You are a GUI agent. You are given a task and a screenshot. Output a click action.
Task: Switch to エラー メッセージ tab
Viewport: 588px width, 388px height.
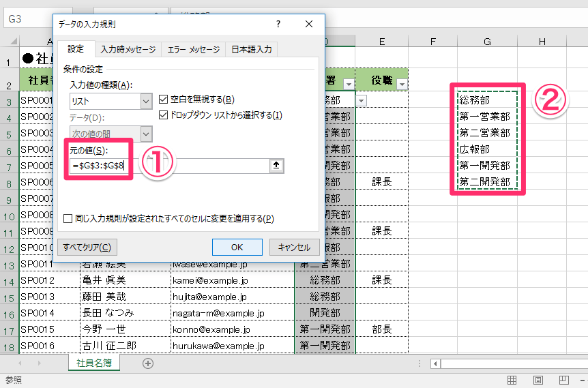pos(194,50)
